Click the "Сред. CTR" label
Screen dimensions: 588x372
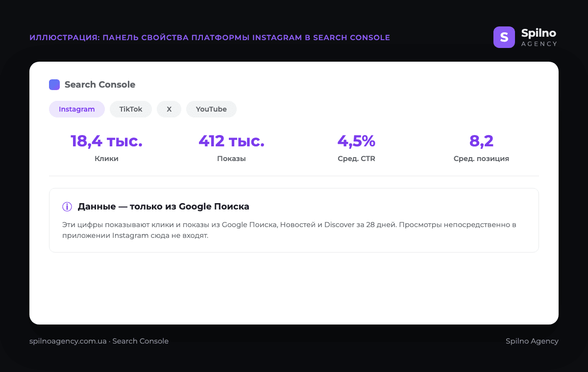[356, 159]
